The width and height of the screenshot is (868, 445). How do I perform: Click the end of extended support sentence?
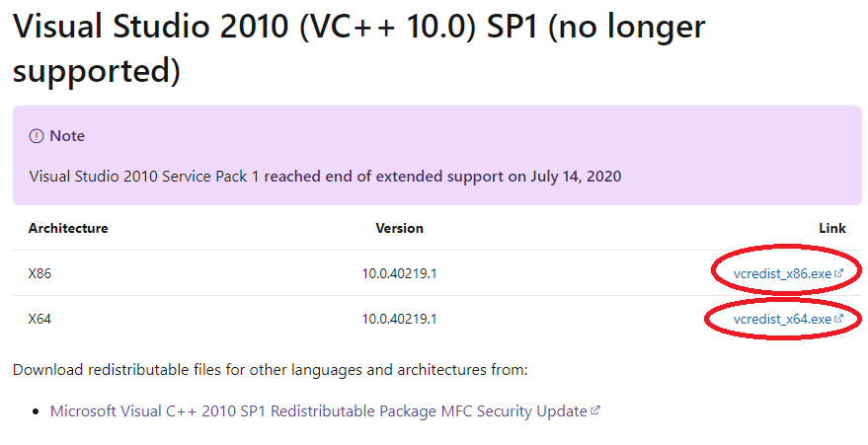coord(325,177)
